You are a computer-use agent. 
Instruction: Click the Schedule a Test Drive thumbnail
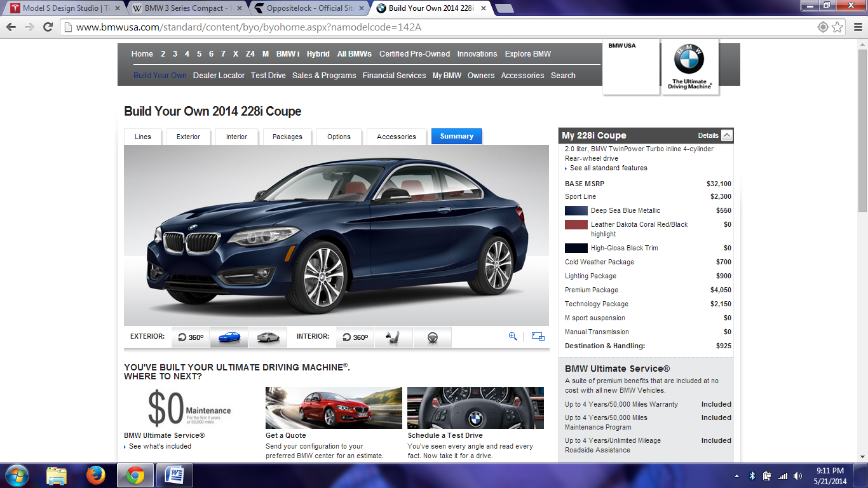coord(475,408)
